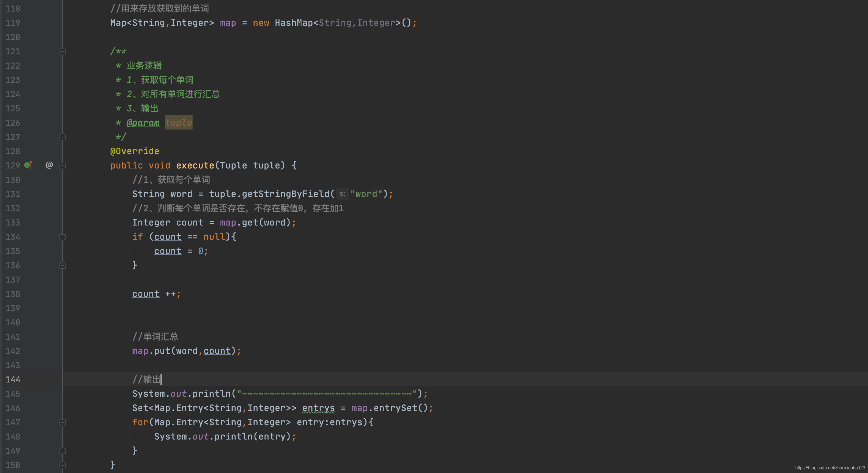Viewport: 868px width, 473px height.
Task: Click the entrys variable with warning underline
Action: point(319,408)
